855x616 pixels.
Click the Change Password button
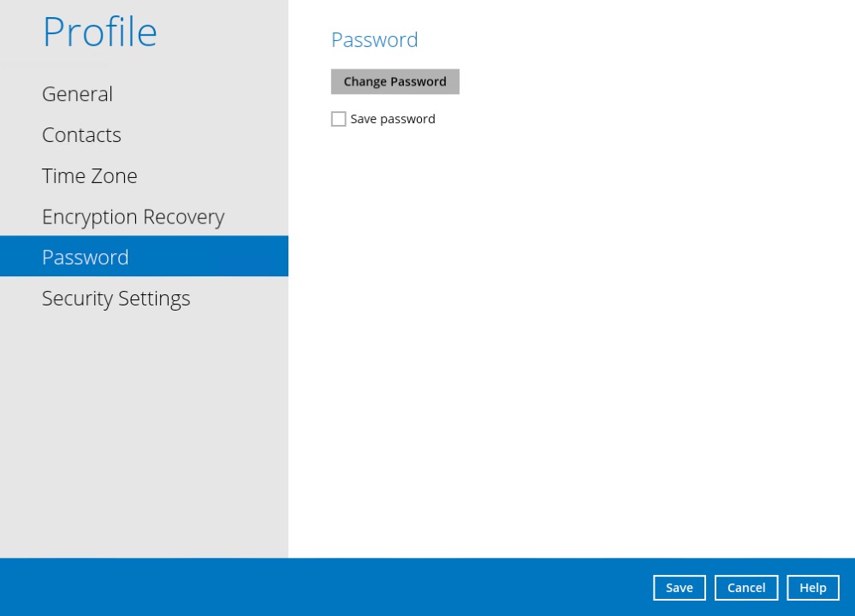(395, 82)
